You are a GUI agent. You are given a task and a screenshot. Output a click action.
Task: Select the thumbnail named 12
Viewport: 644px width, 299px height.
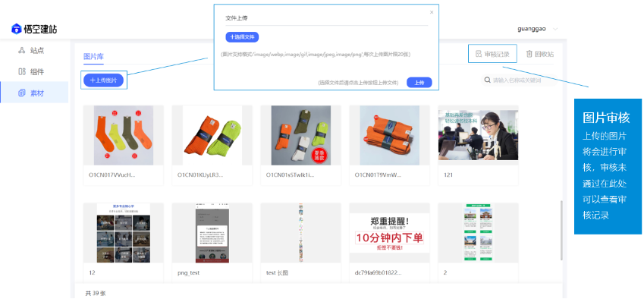click(x=124, y=233)
